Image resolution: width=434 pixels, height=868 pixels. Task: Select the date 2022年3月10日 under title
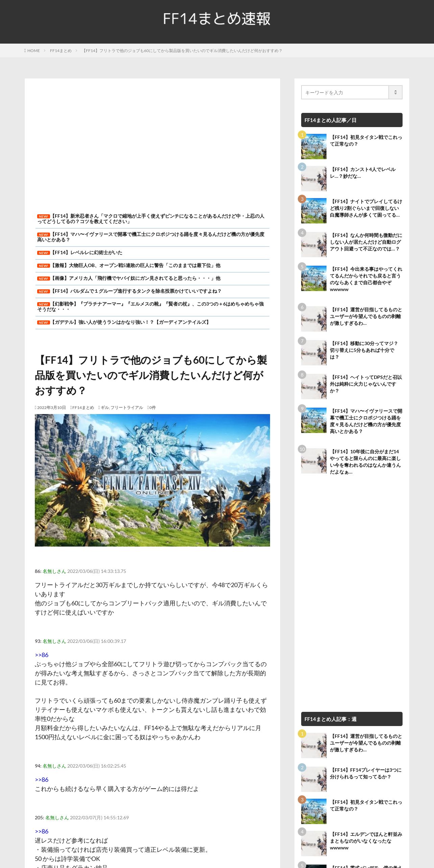point(51,408)
